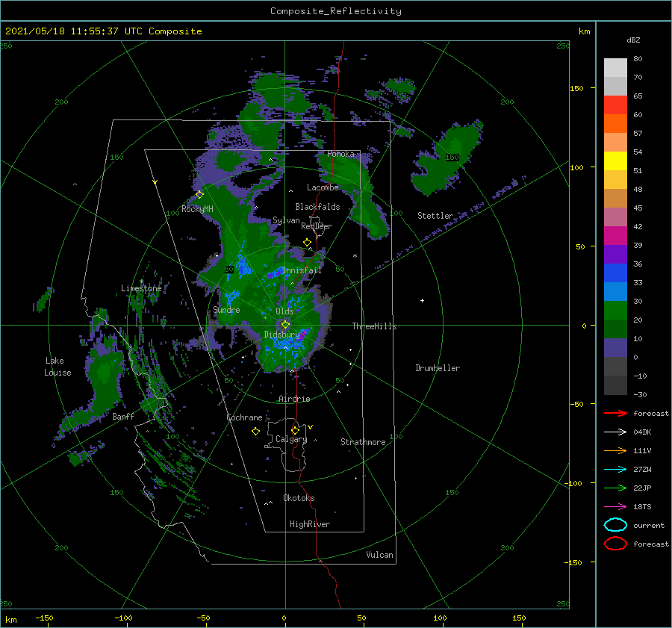Click the Stettler label

click(435, 216)
